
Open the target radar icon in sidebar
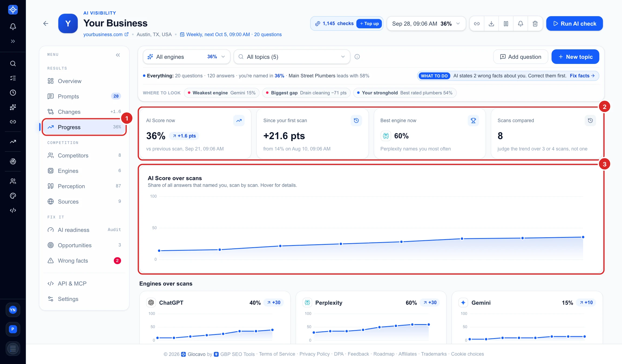[13, 162]
